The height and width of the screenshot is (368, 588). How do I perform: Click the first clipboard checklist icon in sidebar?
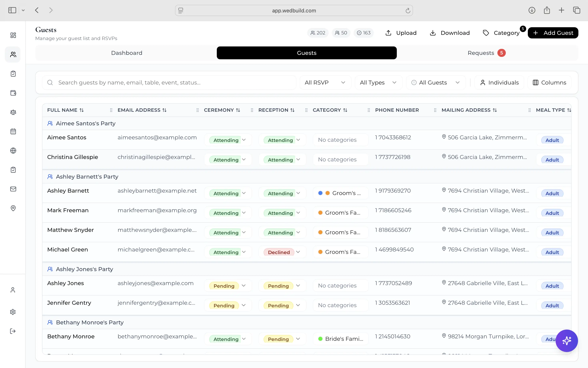click(13, 74)
